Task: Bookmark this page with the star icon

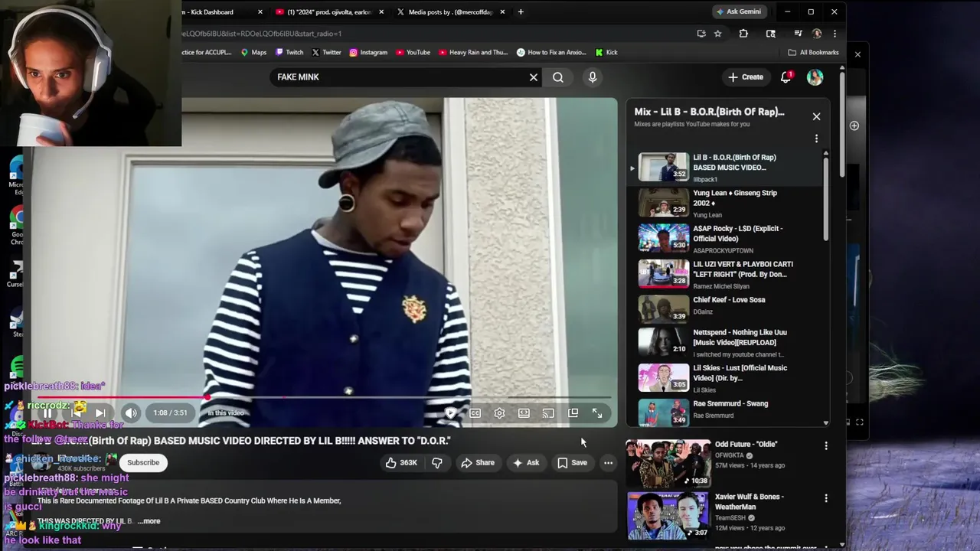Action: pyautogui.click(x=717, y=34)
